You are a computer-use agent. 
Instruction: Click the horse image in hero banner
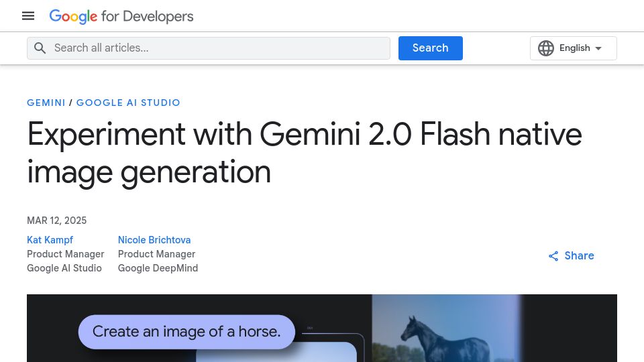pyautogui.click(x=447, y=328)
